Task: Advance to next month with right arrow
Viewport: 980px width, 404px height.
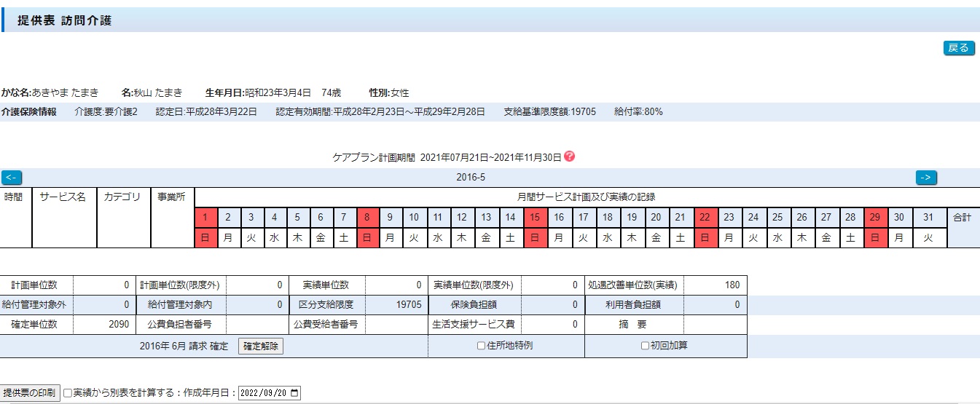Action: coord(926,178)
